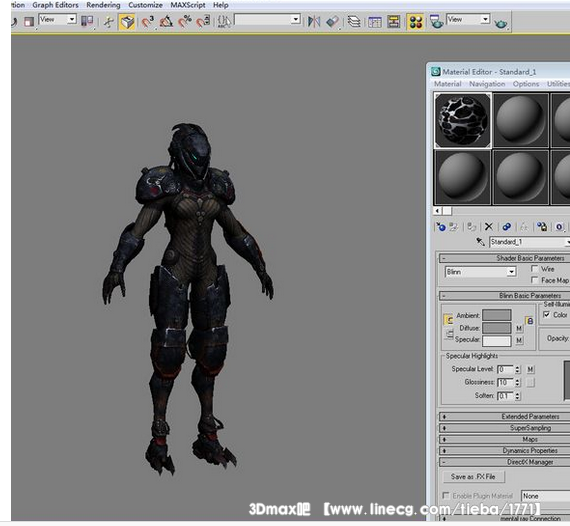The image size is (570, 526).
Task: Open the Curve Editor icon
Action: coord(375,22)
